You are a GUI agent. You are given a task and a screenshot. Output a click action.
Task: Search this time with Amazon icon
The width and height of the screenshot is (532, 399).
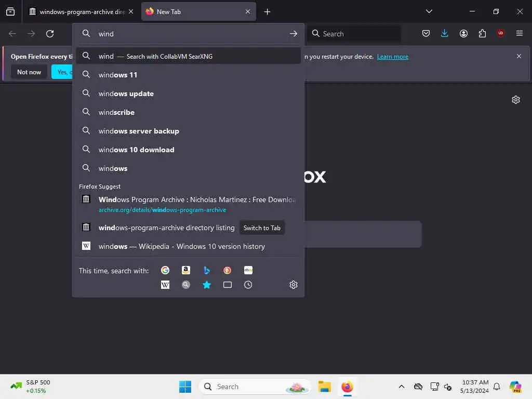[x=186, y=270]
